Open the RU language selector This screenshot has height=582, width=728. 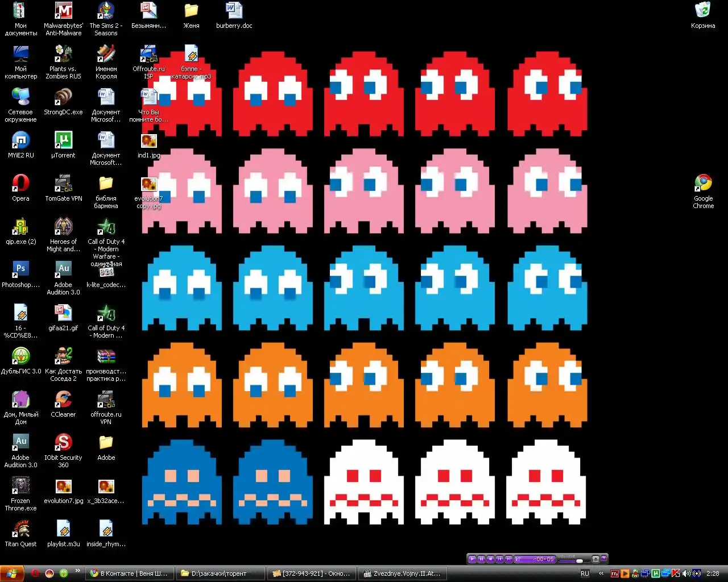(x=585, y=573)
